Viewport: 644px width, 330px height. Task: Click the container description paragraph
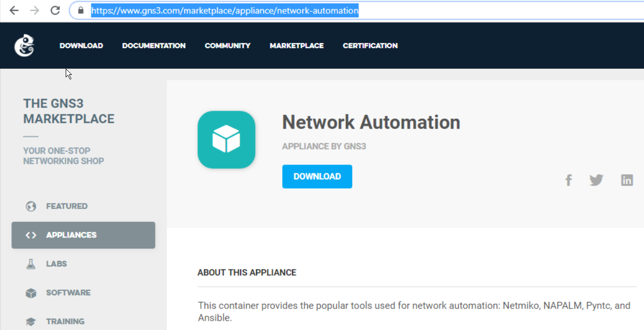coord(415,312)
